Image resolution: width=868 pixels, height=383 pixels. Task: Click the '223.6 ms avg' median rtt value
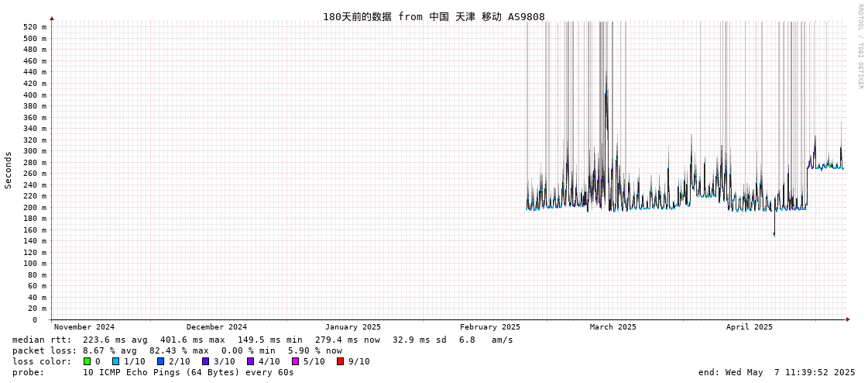pos(115,340)
